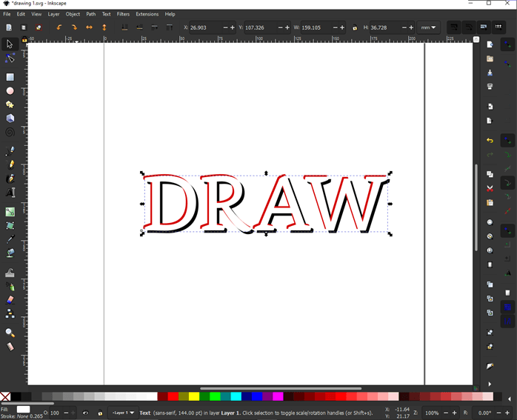Flip selected object vertically

pos(104,27)
